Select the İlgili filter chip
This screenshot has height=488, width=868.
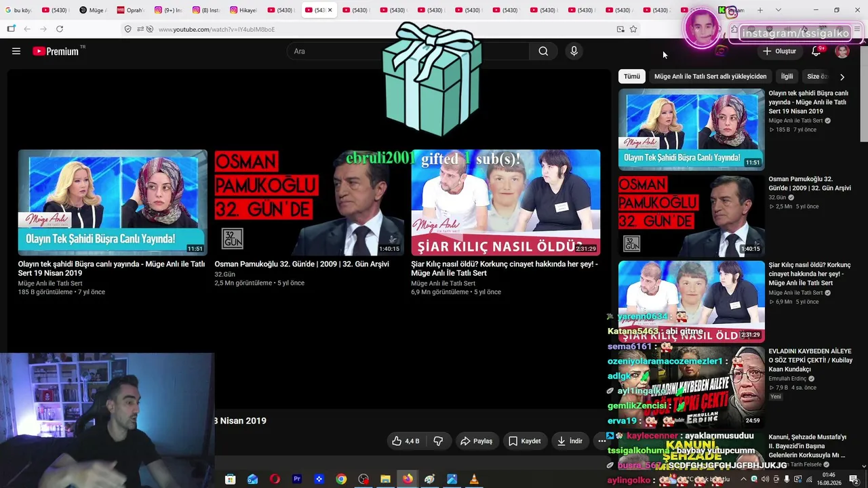787,77
